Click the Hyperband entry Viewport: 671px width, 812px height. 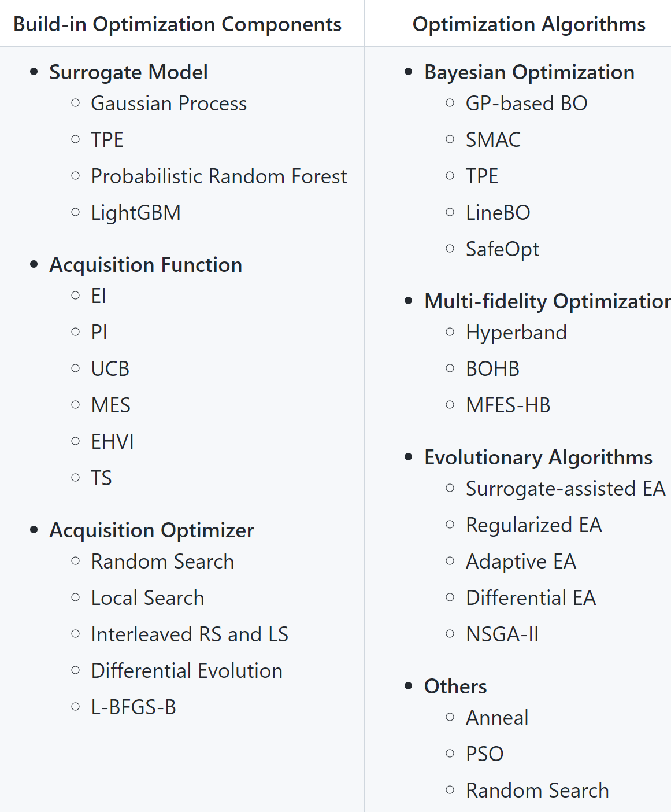[x=516, y=333]
